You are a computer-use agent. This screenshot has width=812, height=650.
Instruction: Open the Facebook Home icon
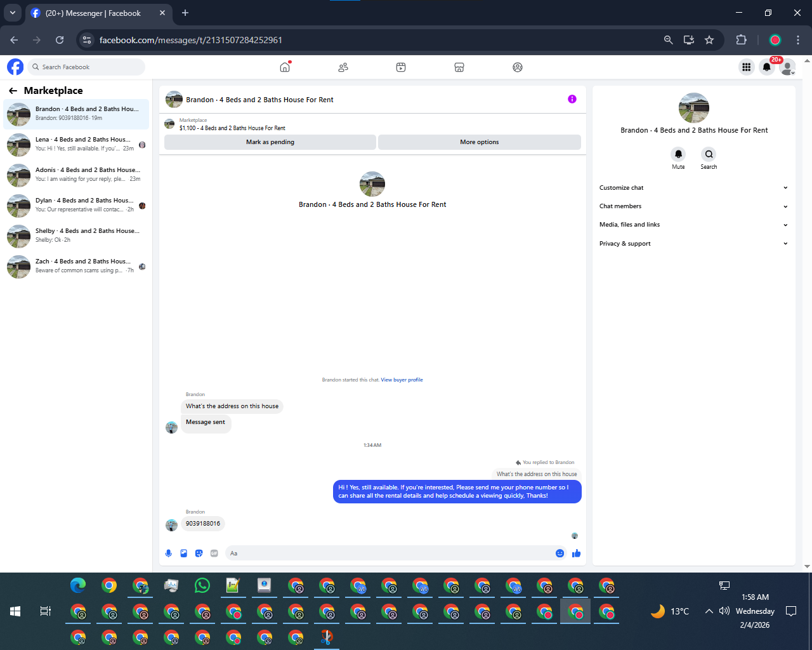(285, 67)
